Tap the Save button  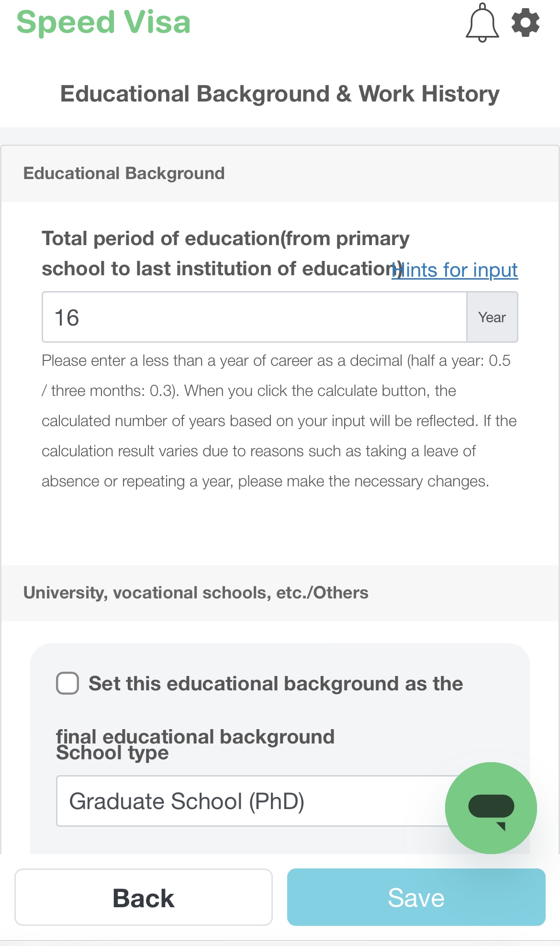(416, 897)
